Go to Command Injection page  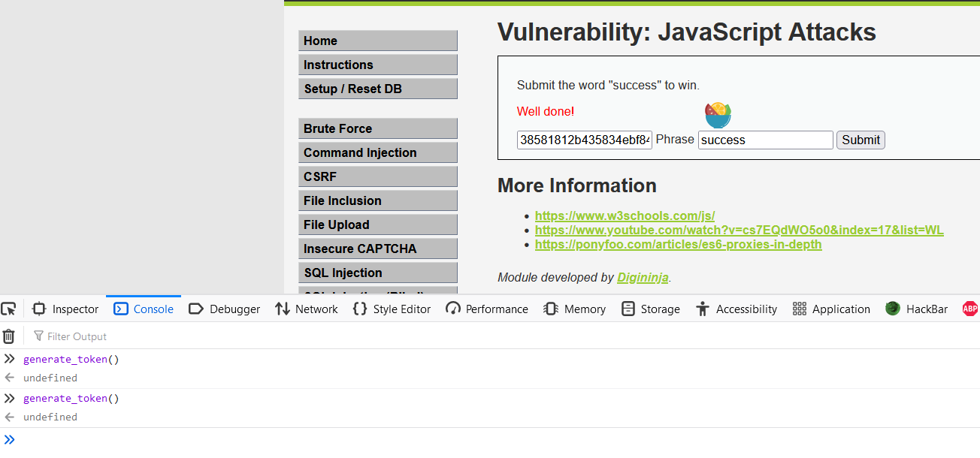(x=378, y=152)
